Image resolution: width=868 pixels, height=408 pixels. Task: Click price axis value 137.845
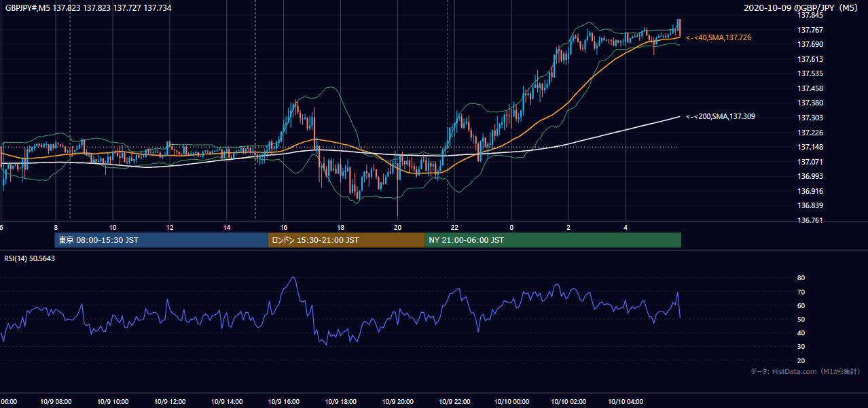click(x=811, y=15)
